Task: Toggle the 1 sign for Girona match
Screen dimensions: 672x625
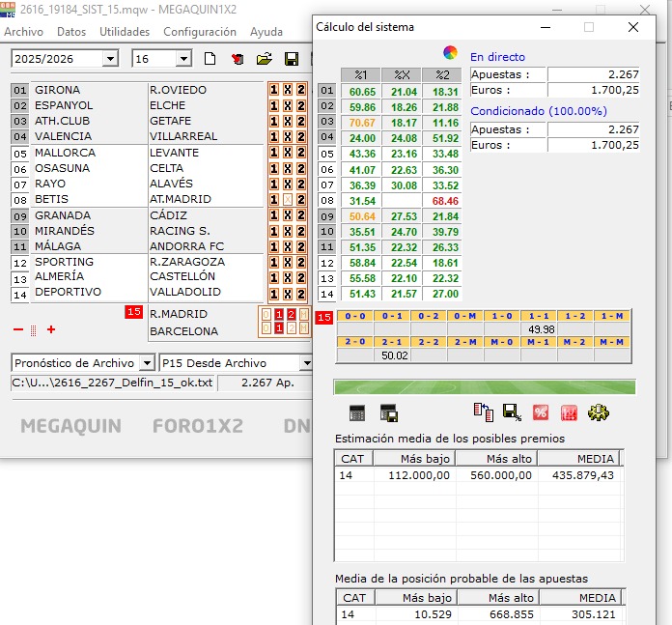Action: [274, 91]
